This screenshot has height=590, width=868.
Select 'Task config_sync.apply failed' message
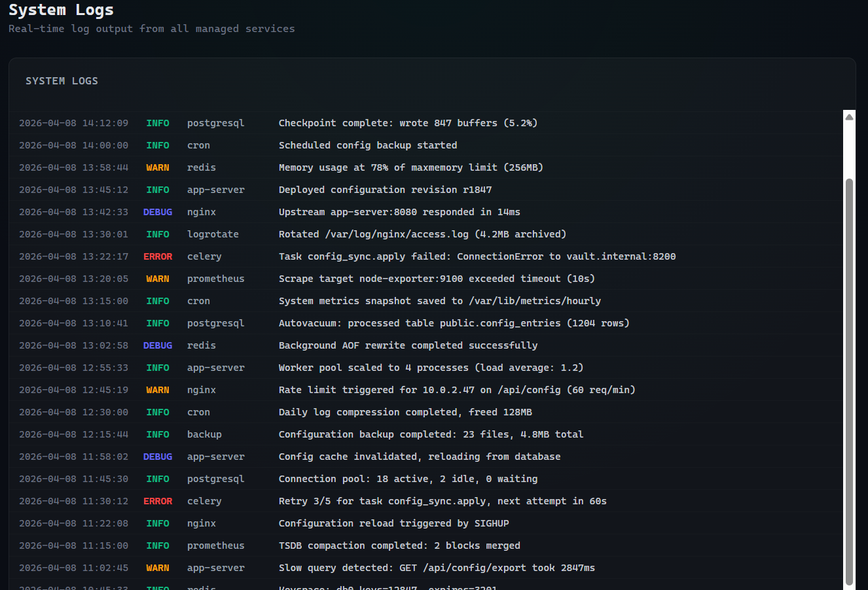point(477,256)
